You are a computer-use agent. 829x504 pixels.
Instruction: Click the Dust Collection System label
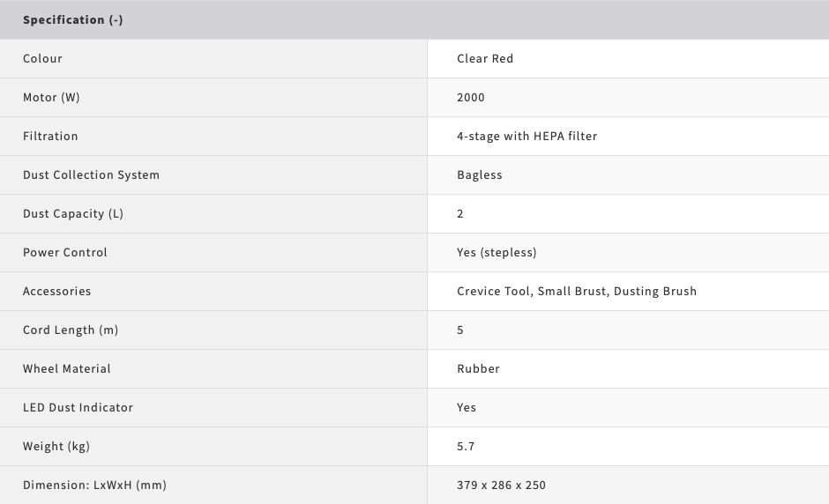(x=91, y=174)
